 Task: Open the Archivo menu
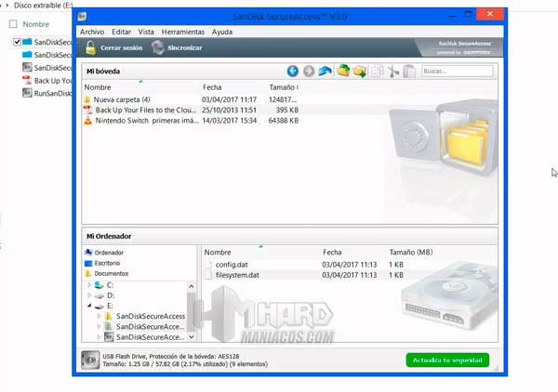(x=92, y=32)
